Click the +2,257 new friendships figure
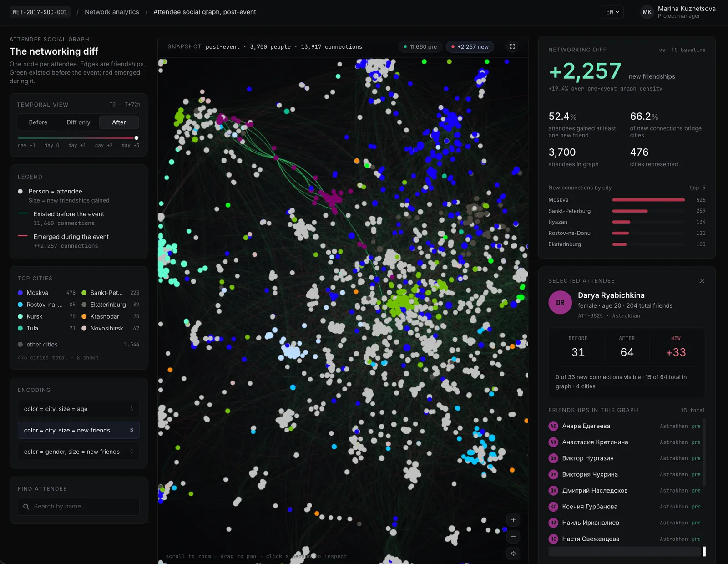Image resolution: width=728 pixels, height=564 pixels. (585, 71)
